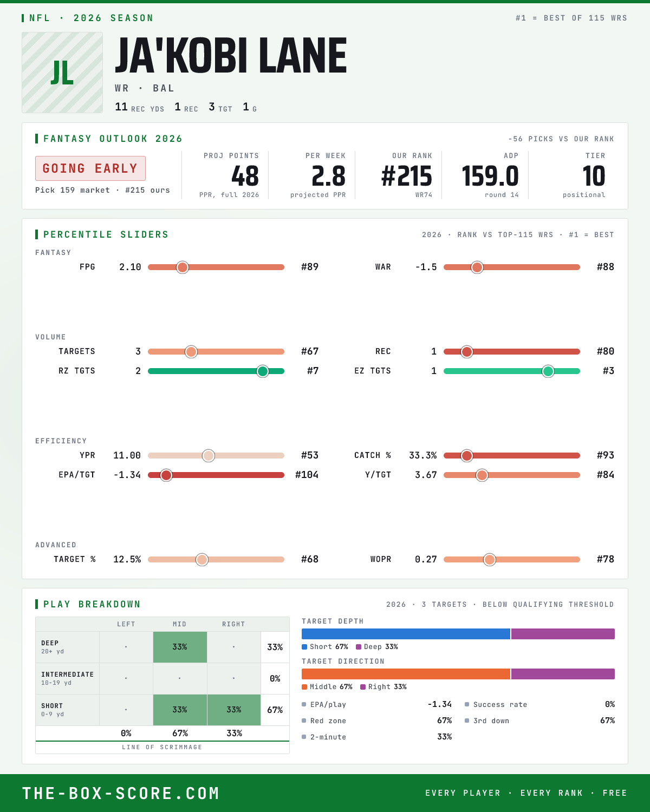
Task: Click the WAR slider knob
Action: click(x=477, y=267)
